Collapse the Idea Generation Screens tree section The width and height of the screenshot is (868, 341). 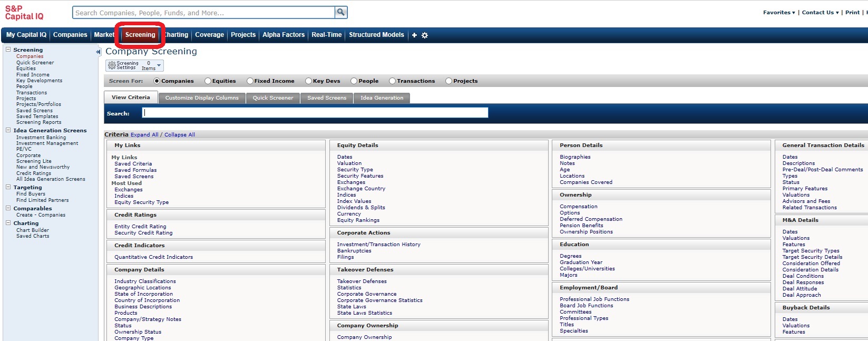click(8, 130)
